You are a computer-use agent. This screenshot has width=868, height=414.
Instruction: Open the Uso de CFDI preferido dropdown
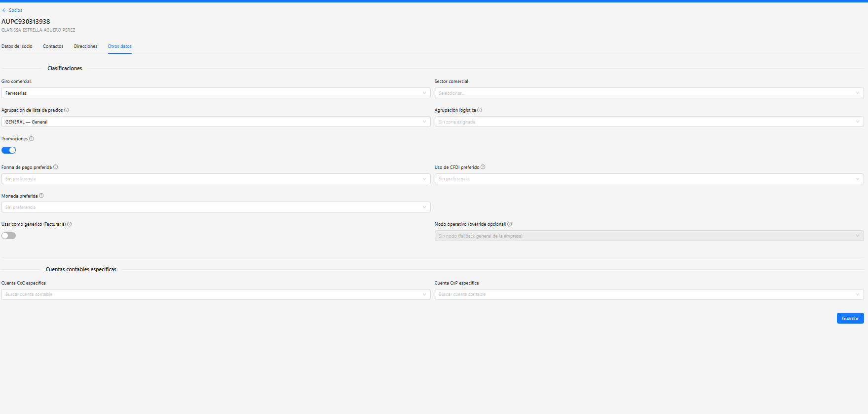pos(649,179)
